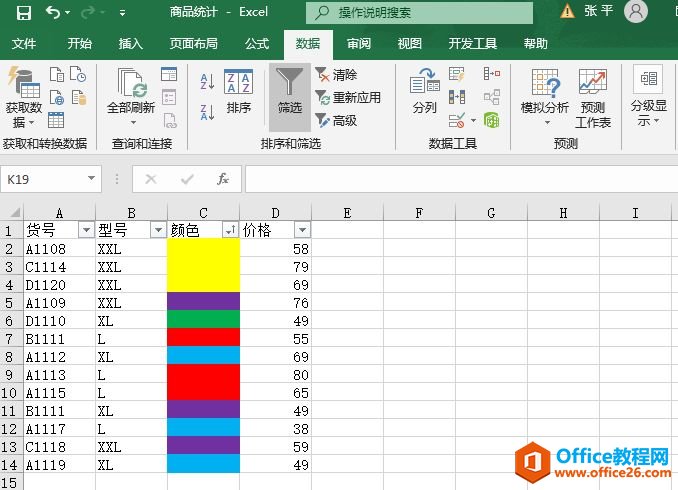The width and height of the screenshot is (678, 490).
Task: Sort descending Z to A
Action: 208,112
